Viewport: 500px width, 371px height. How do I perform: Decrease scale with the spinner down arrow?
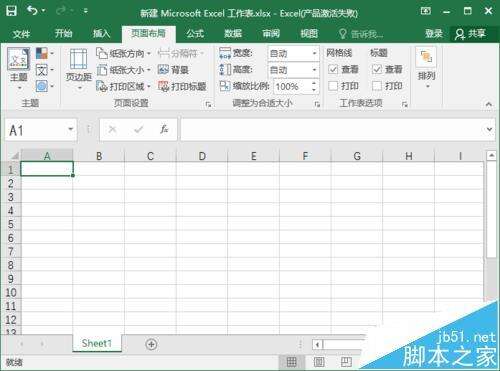point(314,90)
